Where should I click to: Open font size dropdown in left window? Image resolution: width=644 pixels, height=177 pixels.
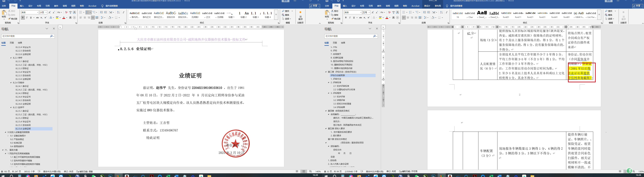(46, 12)
